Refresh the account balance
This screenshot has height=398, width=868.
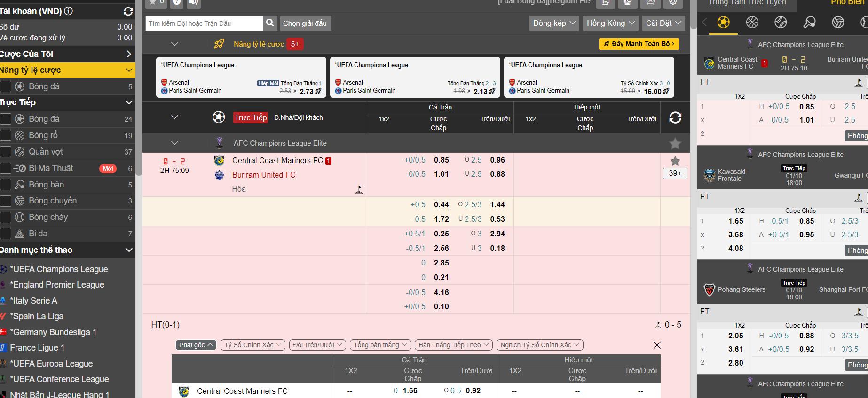(x=128, y=11)
